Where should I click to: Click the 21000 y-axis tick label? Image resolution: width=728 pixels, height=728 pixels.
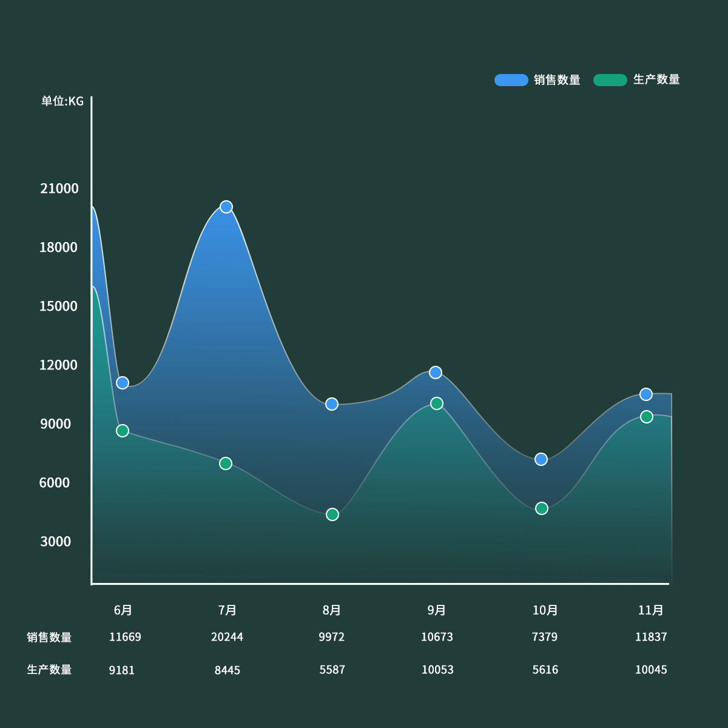pos(59,189)
